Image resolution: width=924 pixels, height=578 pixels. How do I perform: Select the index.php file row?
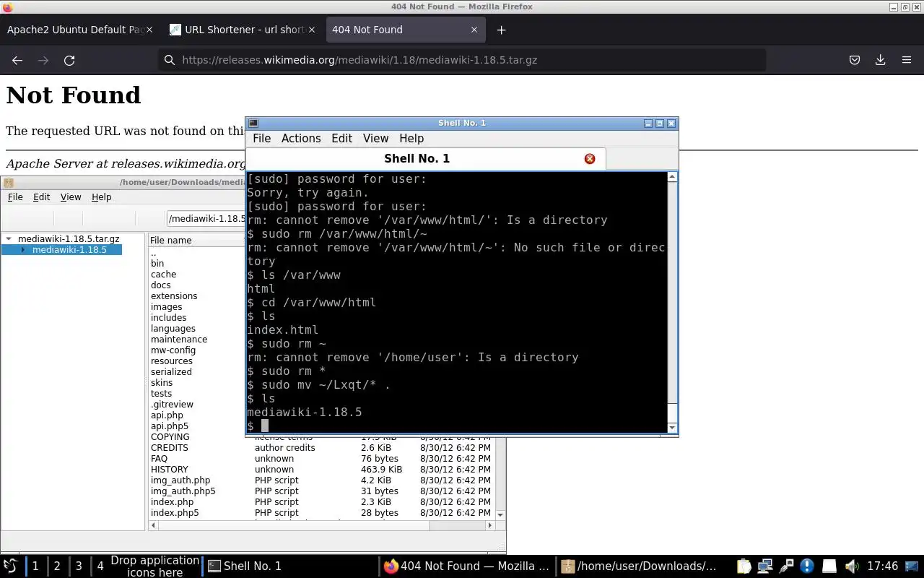pyautogui.click(x=323, y=501)
